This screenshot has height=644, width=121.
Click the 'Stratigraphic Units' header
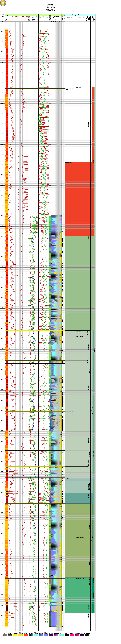77,15
